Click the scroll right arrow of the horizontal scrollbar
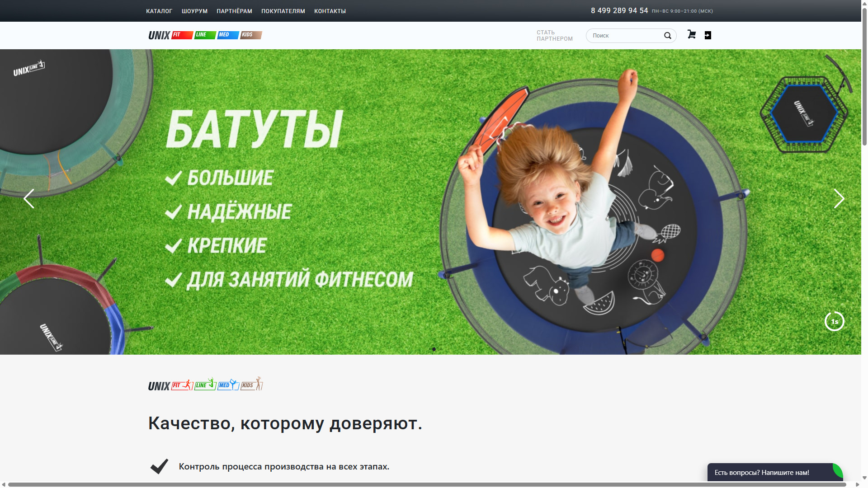This screenshot has width=868, height=488. click(x=858, y=484)
